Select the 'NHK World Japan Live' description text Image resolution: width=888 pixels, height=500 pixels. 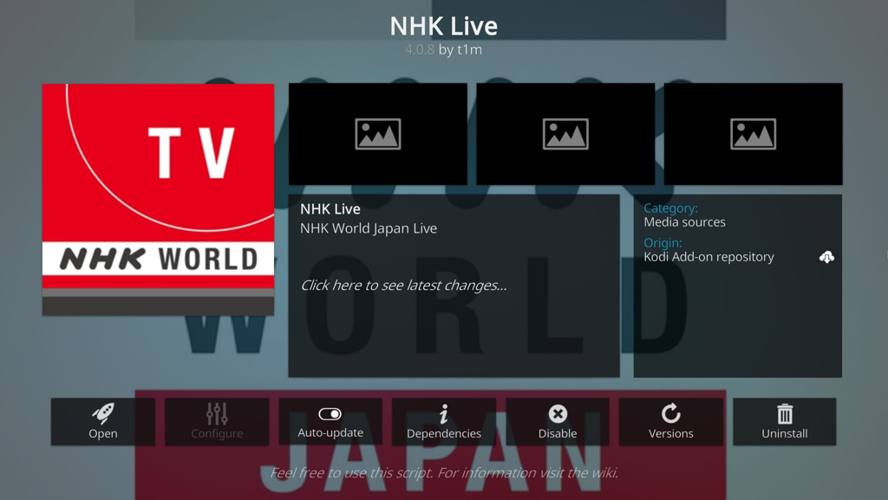coord(368,228)
